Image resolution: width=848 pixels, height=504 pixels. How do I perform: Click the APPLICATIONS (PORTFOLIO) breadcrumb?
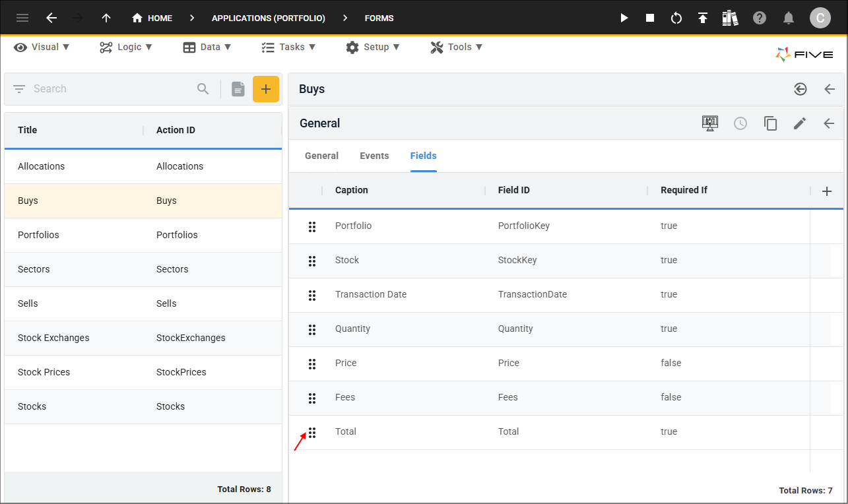click(x=269, y=18)
